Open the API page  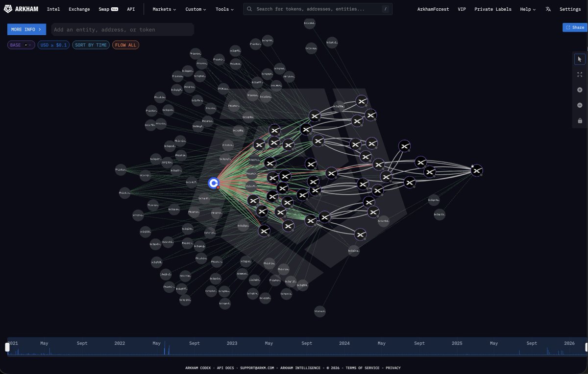coord(131,9)
